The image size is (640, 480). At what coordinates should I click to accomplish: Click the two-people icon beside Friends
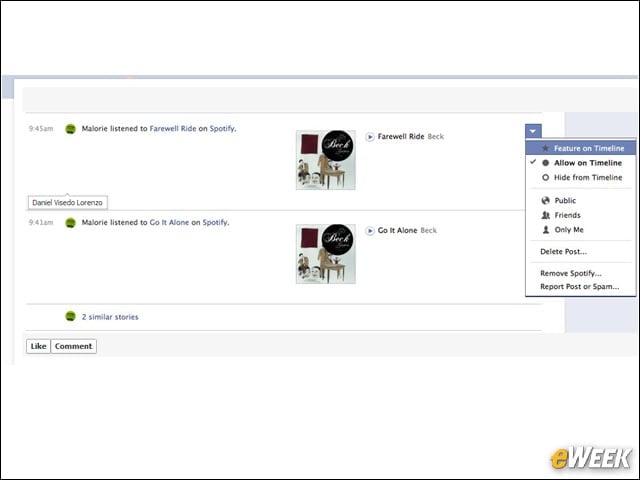tap(545, 215)
